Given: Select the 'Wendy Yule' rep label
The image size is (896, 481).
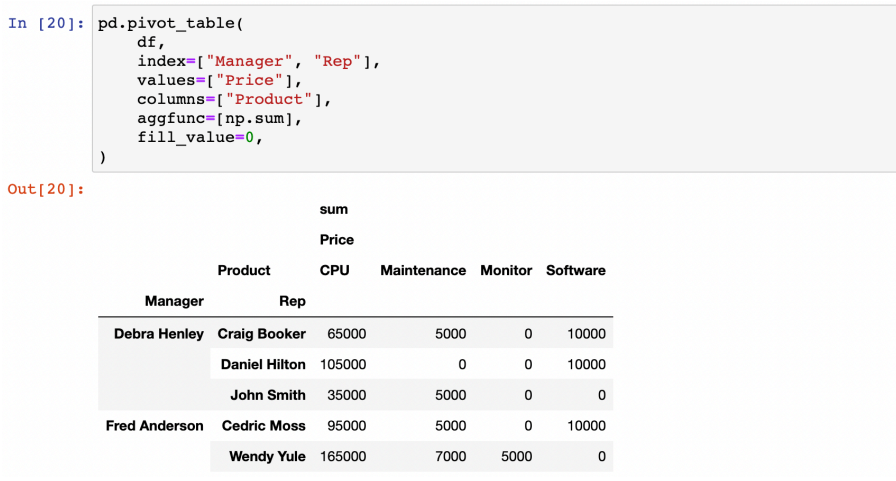Looking at the screenshot, I should point(267,457).
